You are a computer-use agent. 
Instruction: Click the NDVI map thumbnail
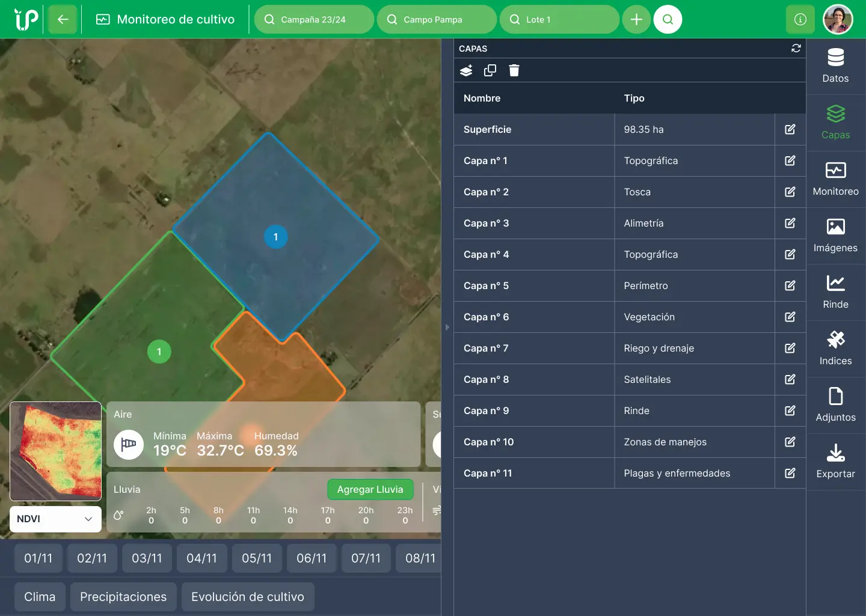click(55, 451)
